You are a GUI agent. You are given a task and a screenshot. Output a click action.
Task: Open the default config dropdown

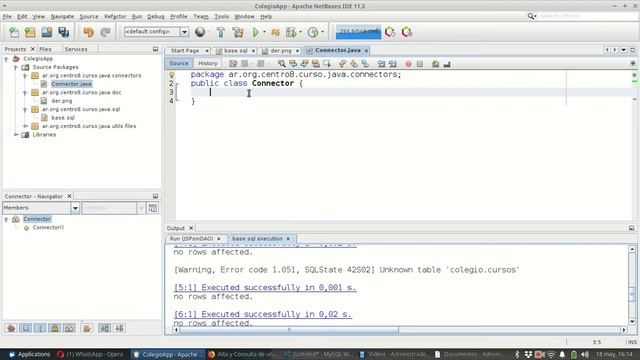pos(184,32)
